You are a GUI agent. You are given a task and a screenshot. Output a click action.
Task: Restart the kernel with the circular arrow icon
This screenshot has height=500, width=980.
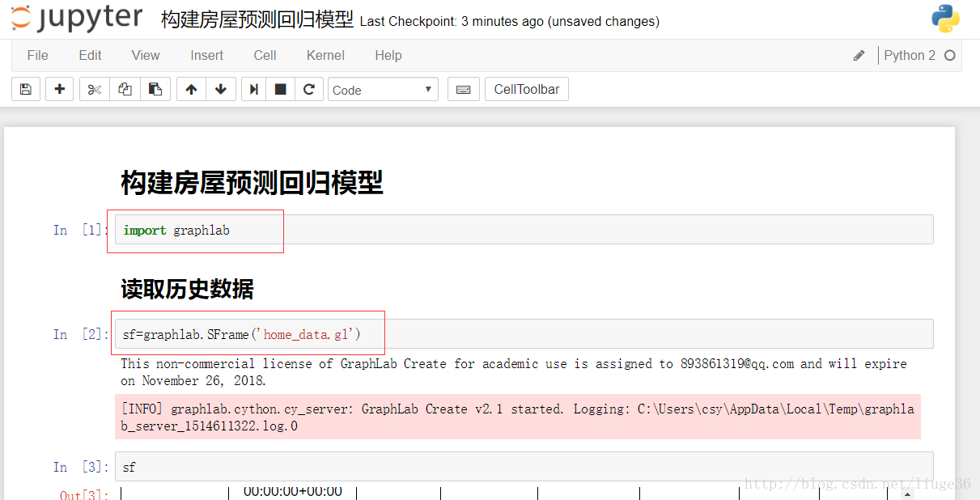(308, 89)
